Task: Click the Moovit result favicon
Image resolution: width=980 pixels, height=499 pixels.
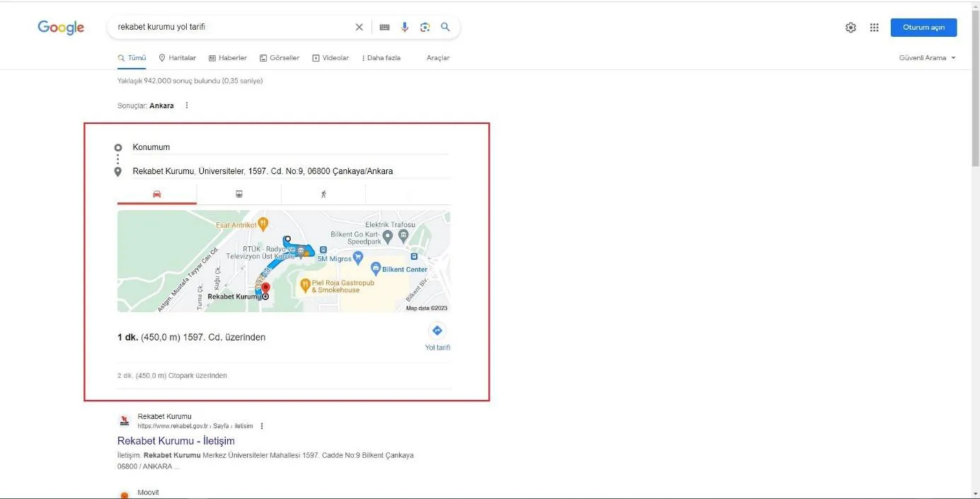Action: 125,495
